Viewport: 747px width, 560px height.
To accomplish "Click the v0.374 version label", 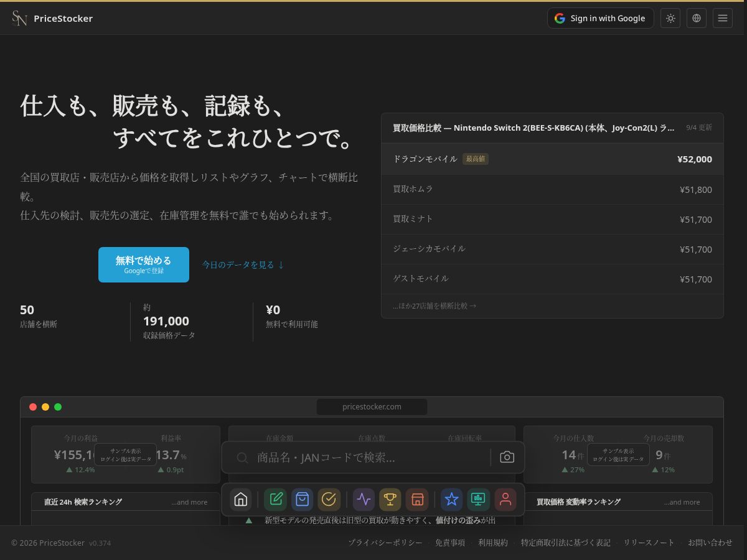I will pos(100,543).
